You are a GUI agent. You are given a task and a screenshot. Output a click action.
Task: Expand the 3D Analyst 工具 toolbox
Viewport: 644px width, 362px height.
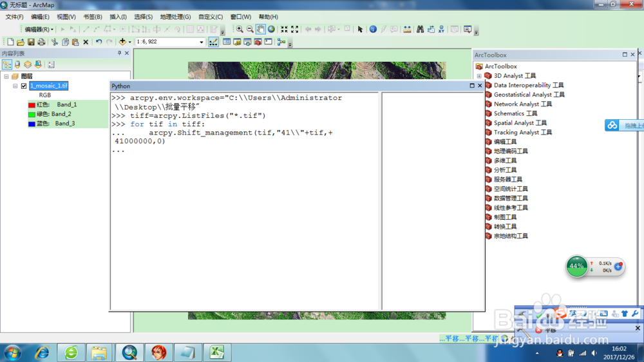point(479,76)
